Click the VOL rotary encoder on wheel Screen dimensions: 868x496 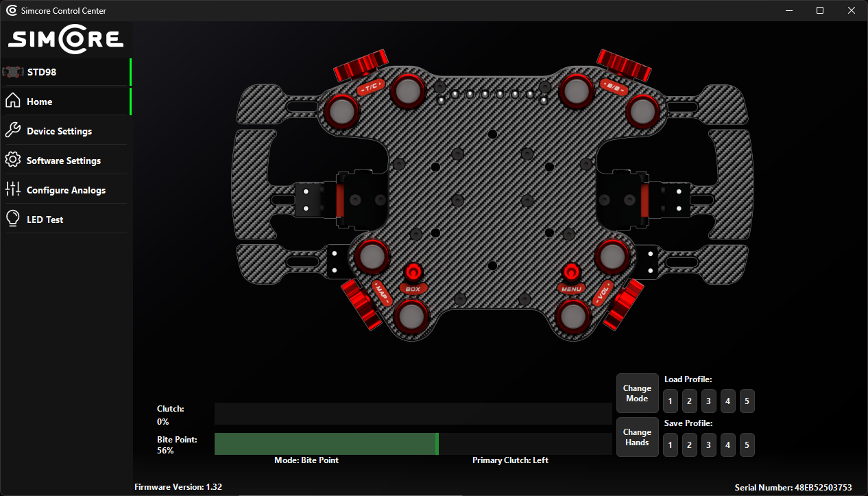coord(623,305)
